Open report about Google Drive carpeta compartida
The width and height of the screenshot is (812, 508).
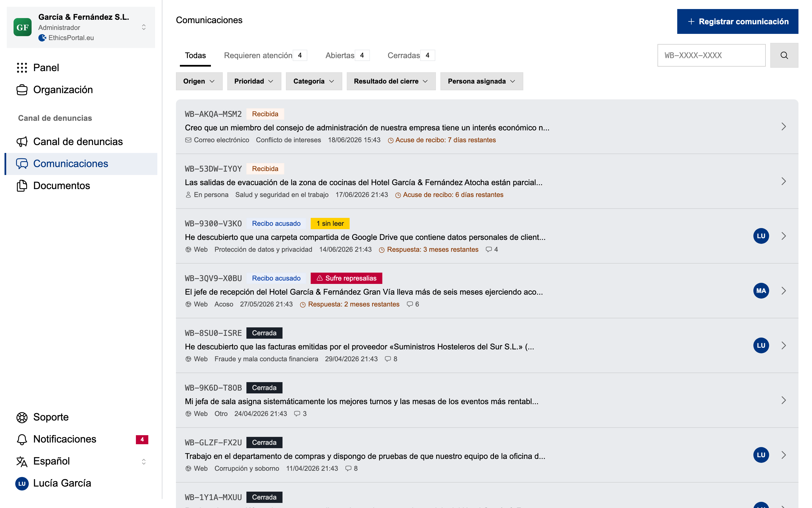click(365, 238)
